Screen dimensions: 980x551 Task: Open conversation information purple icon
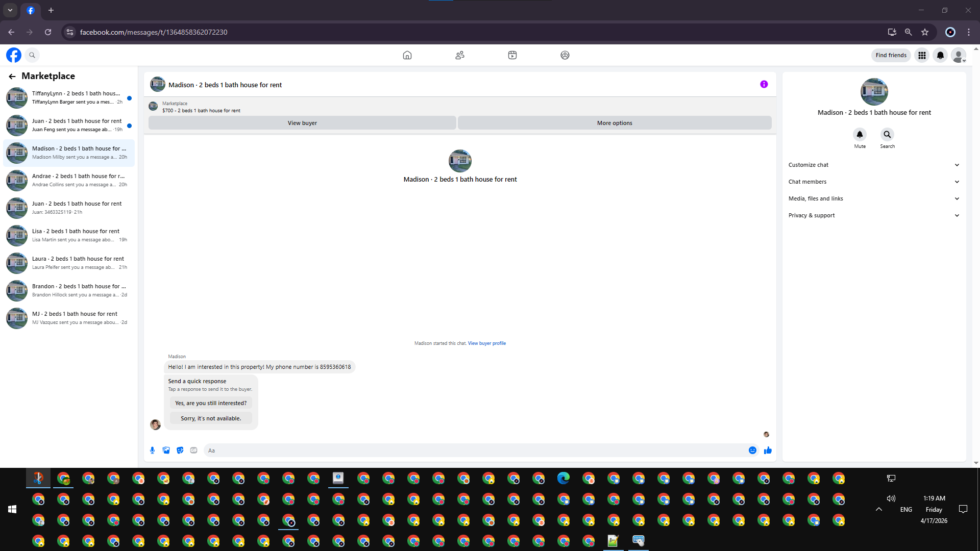(764, 85)
